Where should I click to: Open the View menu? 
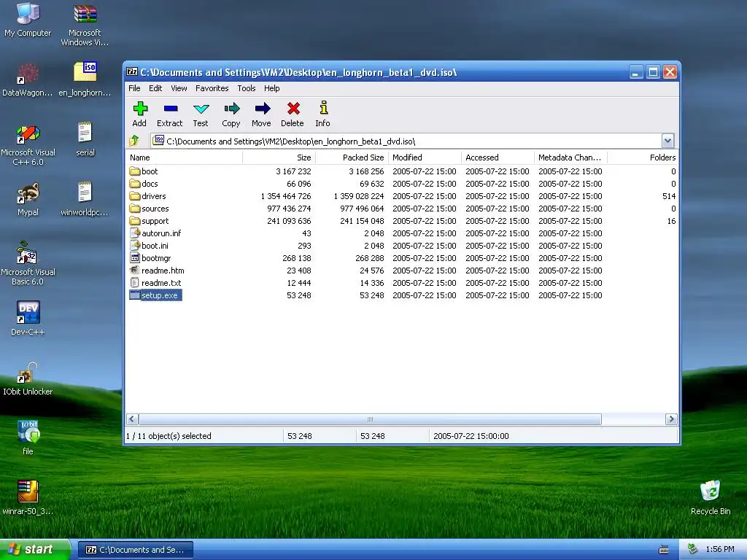[179, 88]
